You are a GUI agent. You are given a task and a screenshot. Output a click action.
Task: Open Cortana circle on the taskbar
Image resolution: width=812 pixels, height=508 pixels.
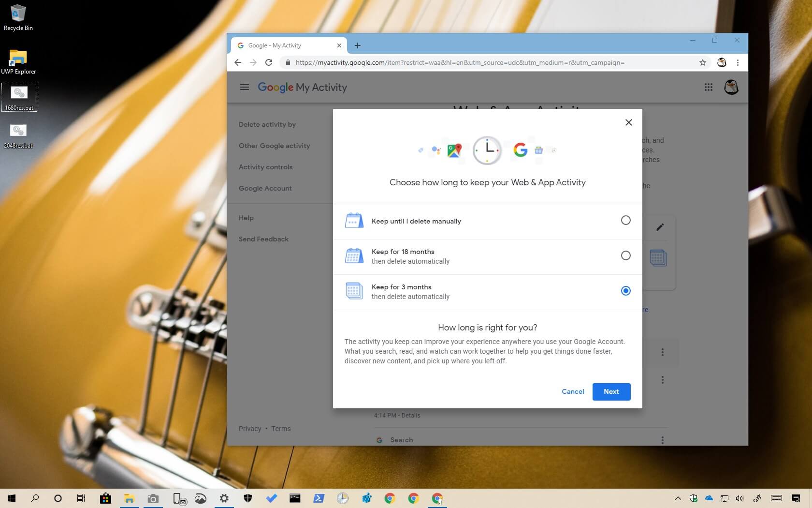[x=58, y=498]
